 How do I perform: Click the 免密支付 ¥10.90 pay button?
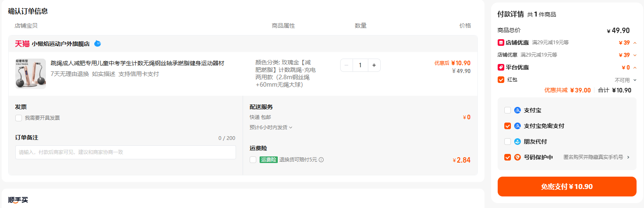[567, 187]
